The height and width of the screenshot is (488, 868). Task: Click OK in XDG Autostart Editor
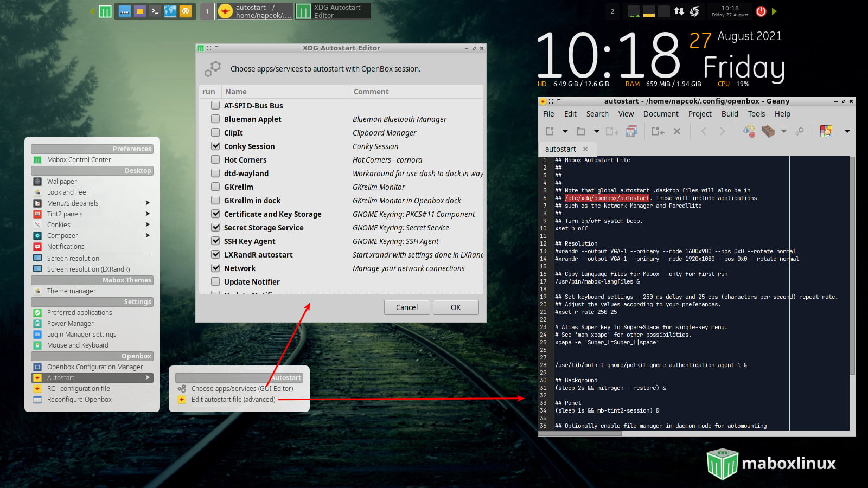[x=456, y=307]
